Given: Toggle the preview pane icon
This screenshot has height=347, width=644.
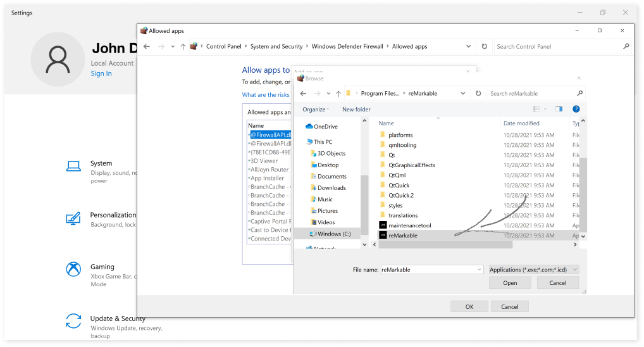Looking at the screenshot, I should tap(559, 110).
